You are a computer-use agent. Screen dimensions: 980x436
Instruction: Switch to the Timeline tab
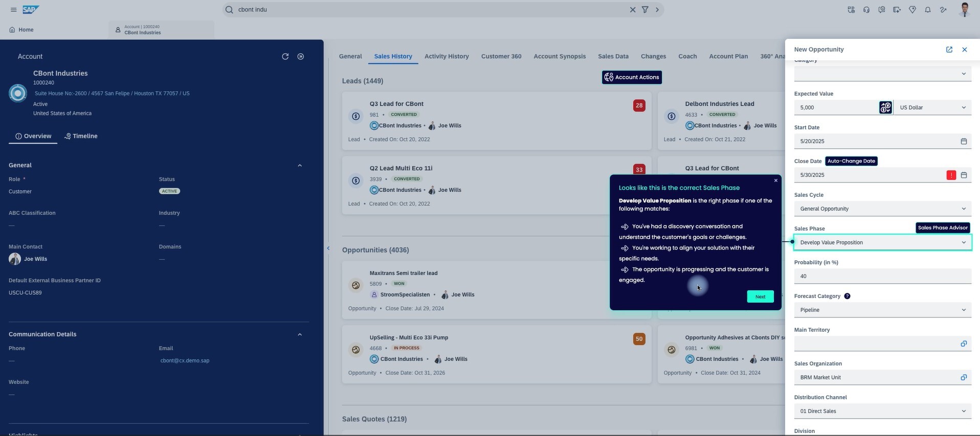pos(81,136)
